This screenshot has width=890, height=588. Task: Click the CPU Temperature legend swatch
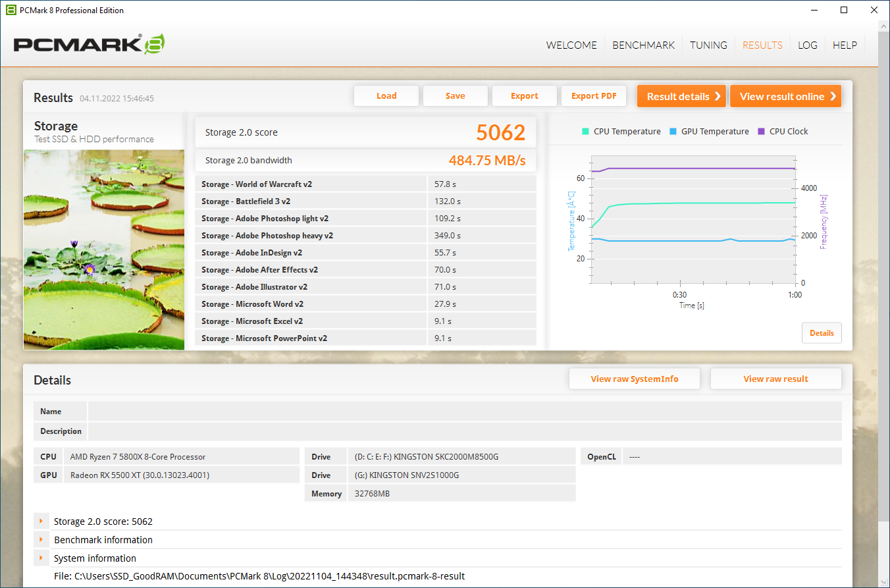pos(586,132)
